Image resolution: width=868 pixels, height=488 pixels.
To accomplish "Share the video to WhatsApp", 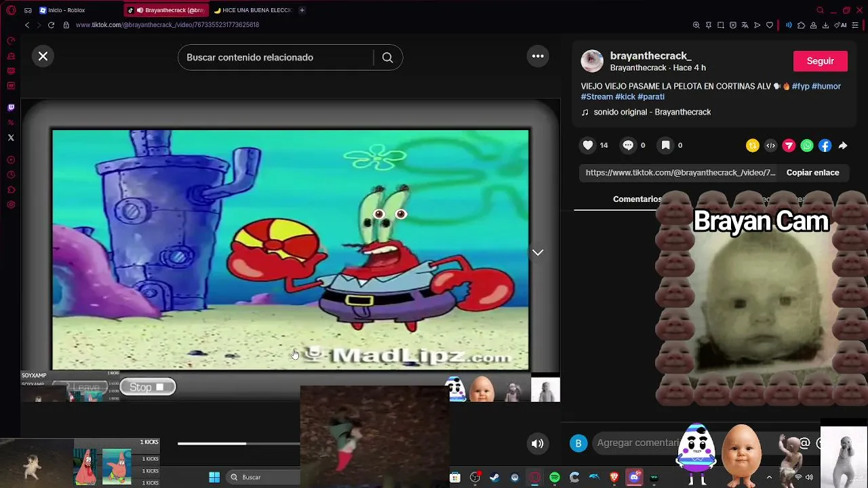I will click(x=807, y=145).
